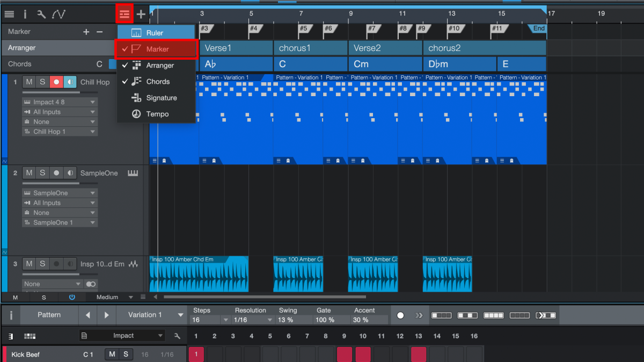Click the waveform icon on track 3

(x=134, y=264)
